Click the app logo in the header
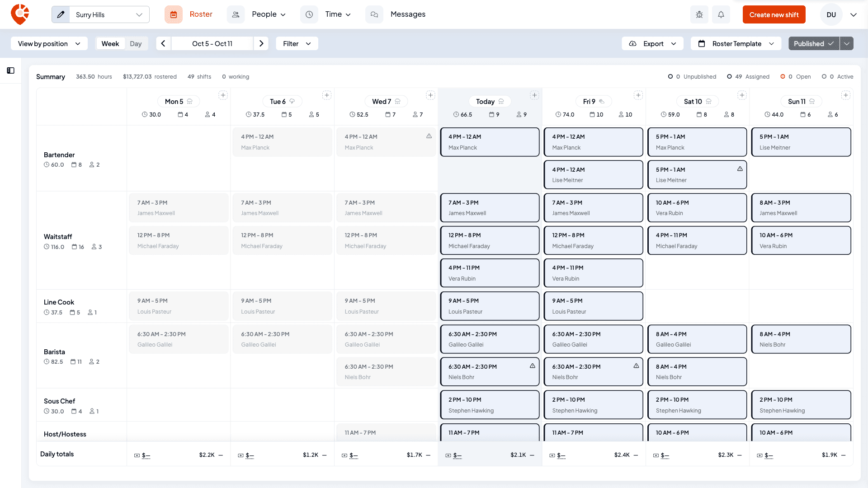The image size is (868, 488). (x=20, y=14)
